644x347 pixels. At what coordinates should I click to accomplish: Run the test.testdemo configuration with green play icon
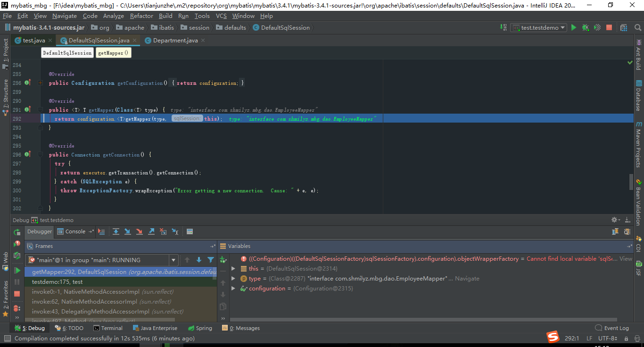[574, 27]
